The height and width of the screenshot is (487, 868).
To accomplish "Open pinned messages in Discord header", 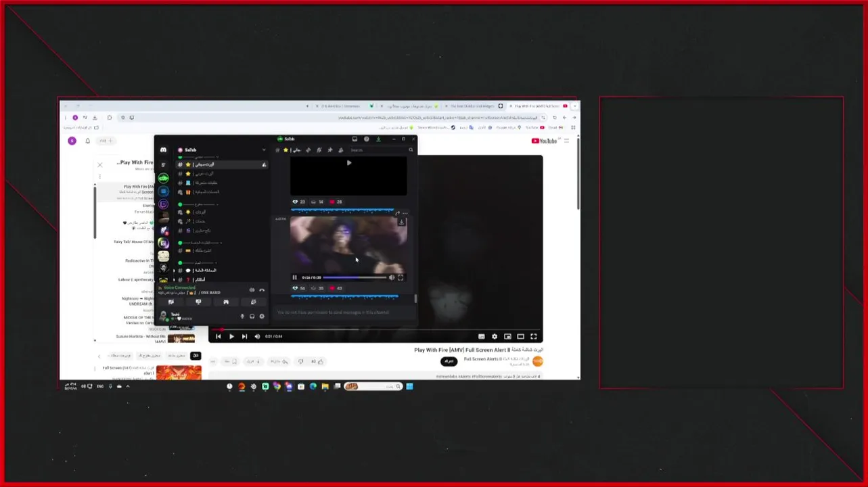I will tap(329, 150).
